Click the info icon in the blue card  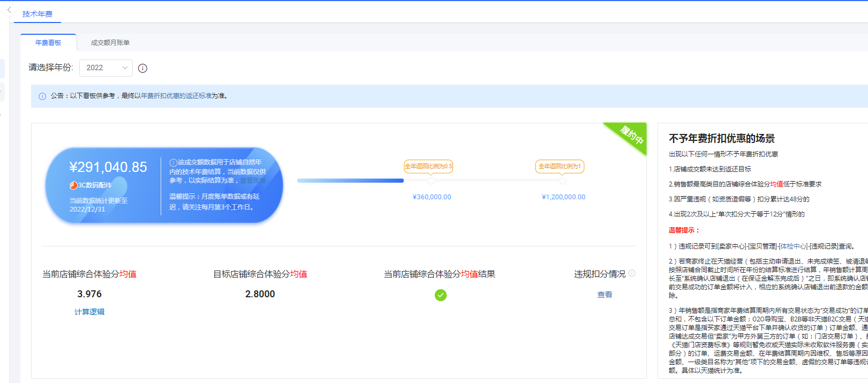tap(173, 162)
